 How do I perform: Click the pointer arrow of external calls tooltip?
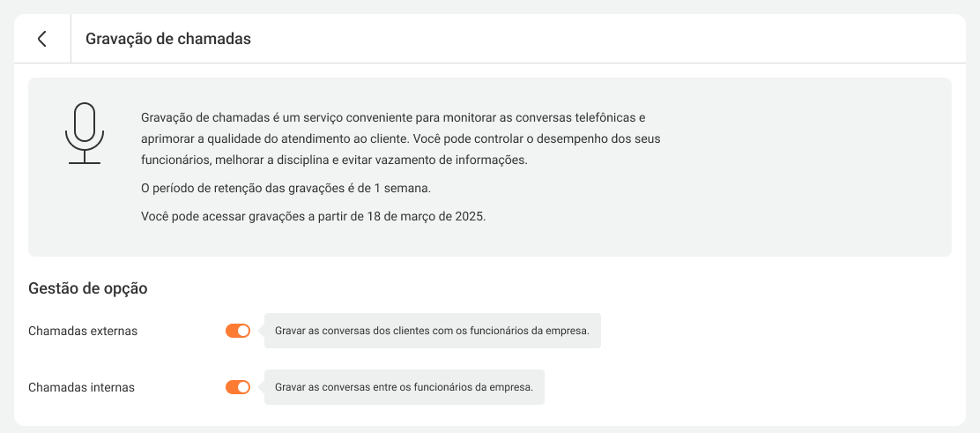pos(262,331)
